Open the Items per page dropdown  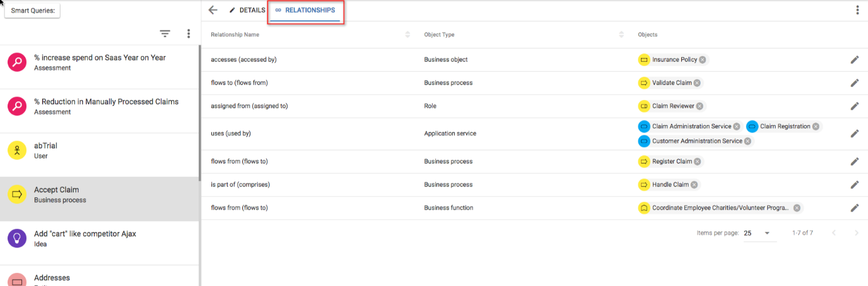(757, 233)
